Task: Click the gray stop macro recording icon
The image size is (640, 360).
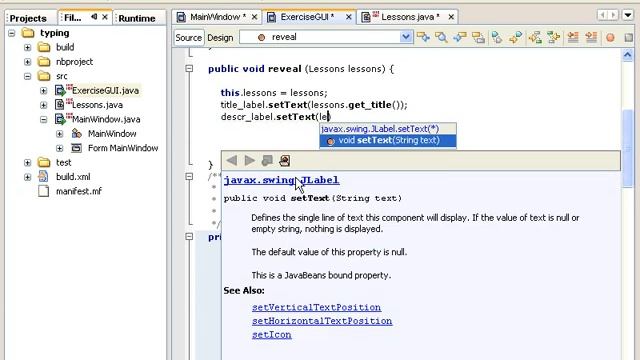Action: pyautogui.click(x=629, y=38)
